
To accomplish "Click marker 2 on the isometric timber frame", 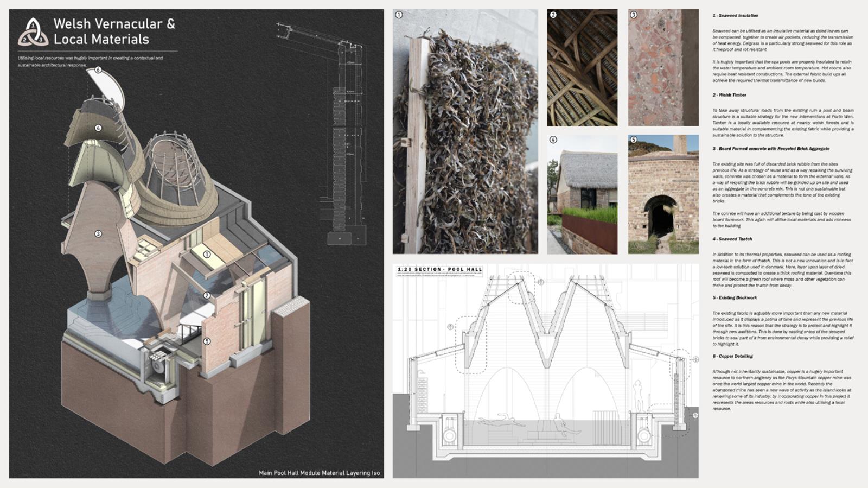I will point(207,296).
